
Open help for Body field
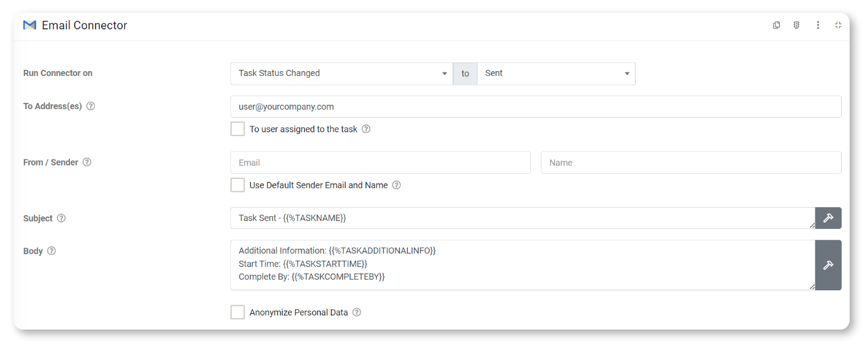tap(51, 251)
